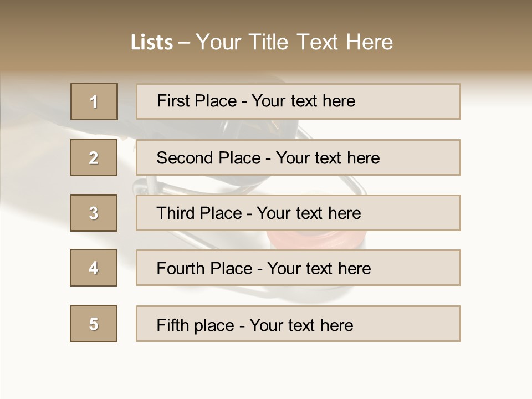Select the First Place text bar
Viewport: 532px width, 399px height.
298,101
